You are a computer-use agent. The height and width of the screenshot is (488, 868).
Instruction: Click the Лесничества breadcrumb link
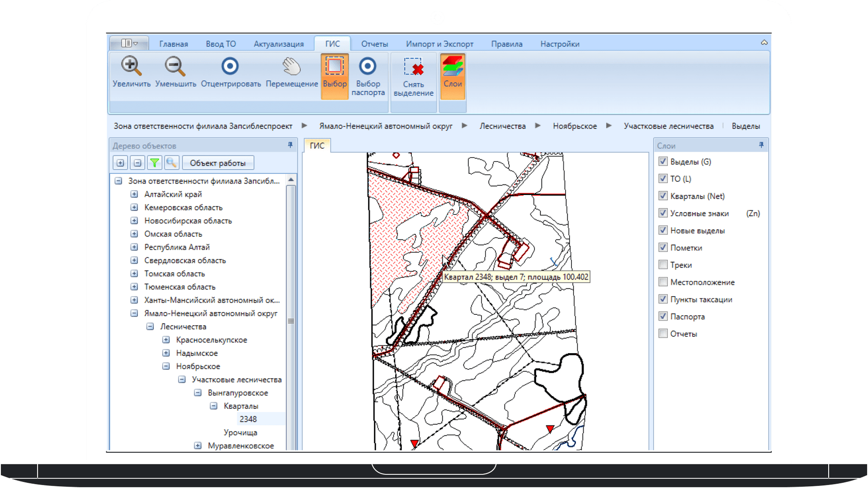click(x=502, y=126)
